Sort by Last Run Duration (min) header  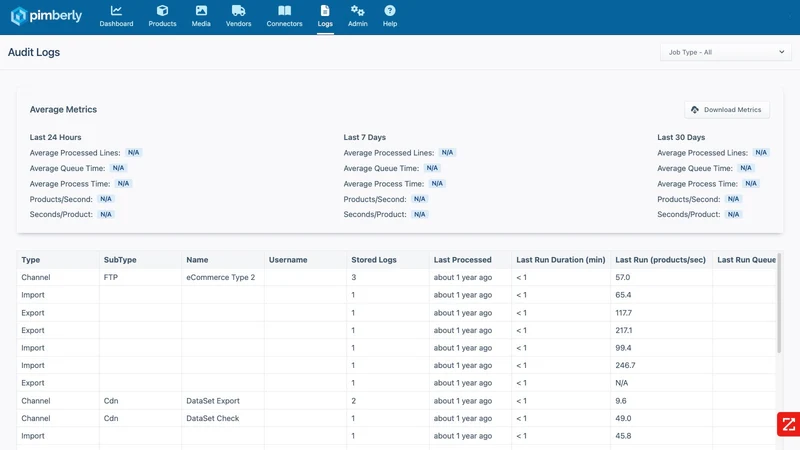[x=560, y=260]
